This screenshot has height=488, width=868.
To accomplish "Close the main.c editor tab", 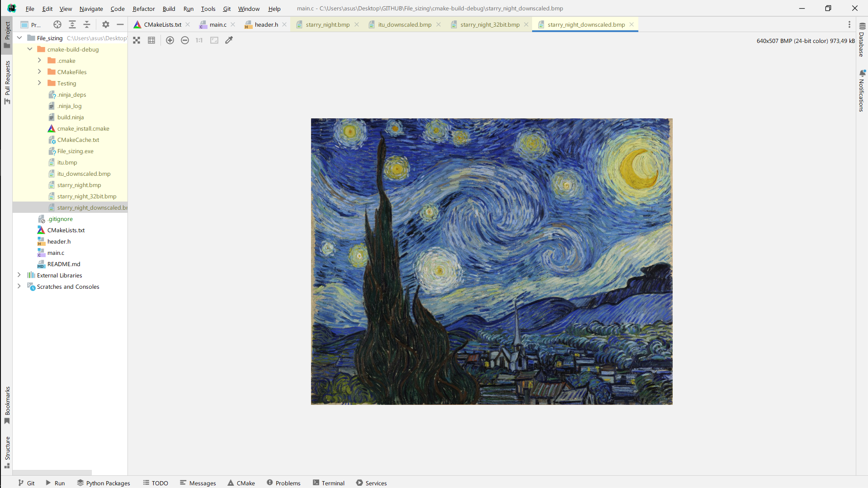I will point(233,24).
